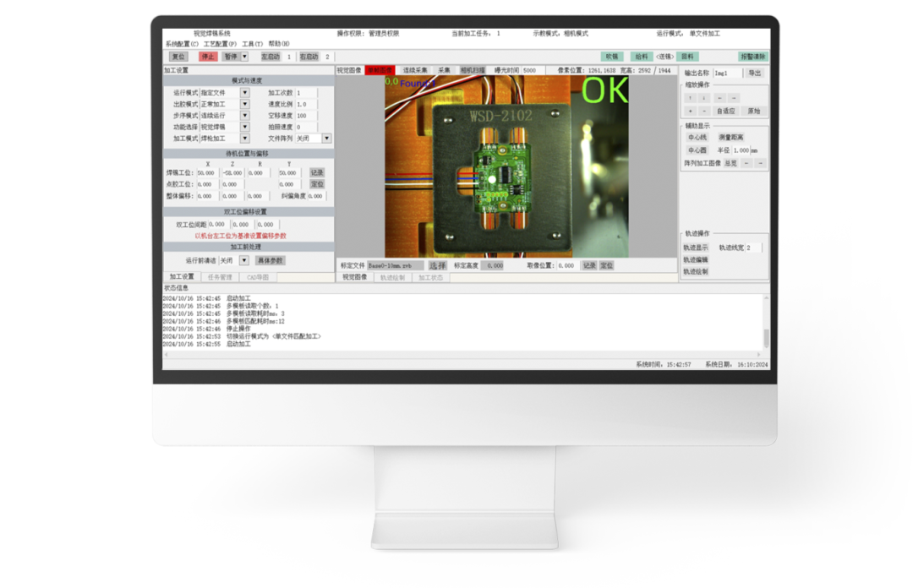Expand the dropdown arrow beside 暂停
Screen dimensions: 913x588
pyautogui.click(x=244, y=57)
